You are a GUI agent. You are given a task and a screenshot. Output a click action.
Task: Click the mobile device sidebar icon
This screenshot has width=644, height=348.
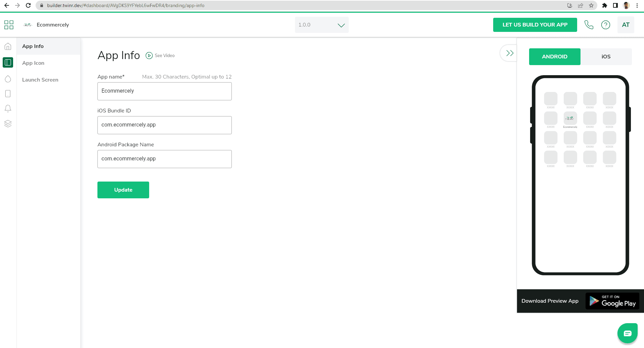[8, 94]
